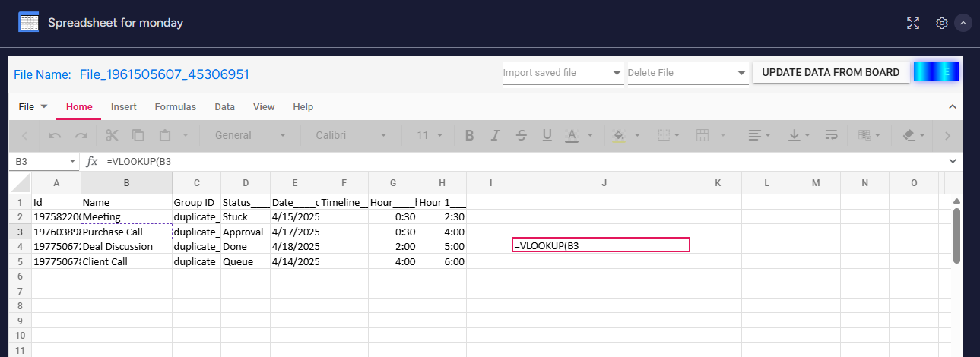The image size is (980, 357).
Task: Open the settings gear in header
Action: pyautogui.click(x=941, y=23)
